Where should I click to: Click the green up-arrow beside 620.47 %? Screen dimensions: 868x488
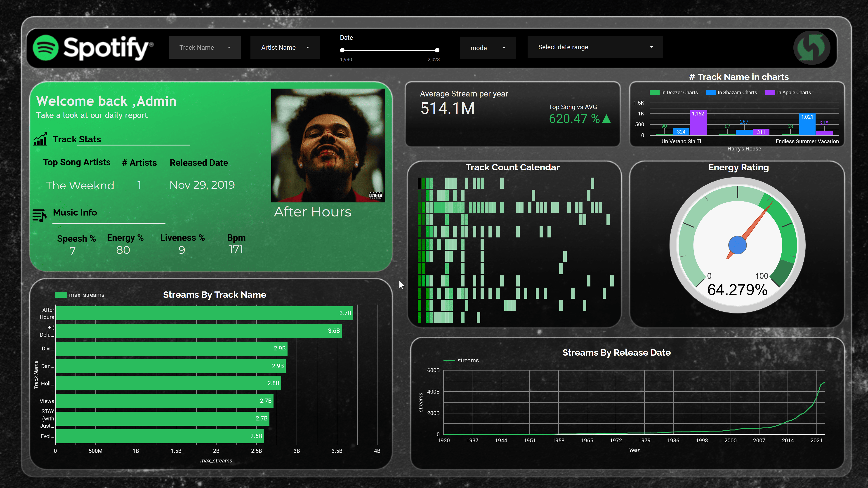click(606, 119)
